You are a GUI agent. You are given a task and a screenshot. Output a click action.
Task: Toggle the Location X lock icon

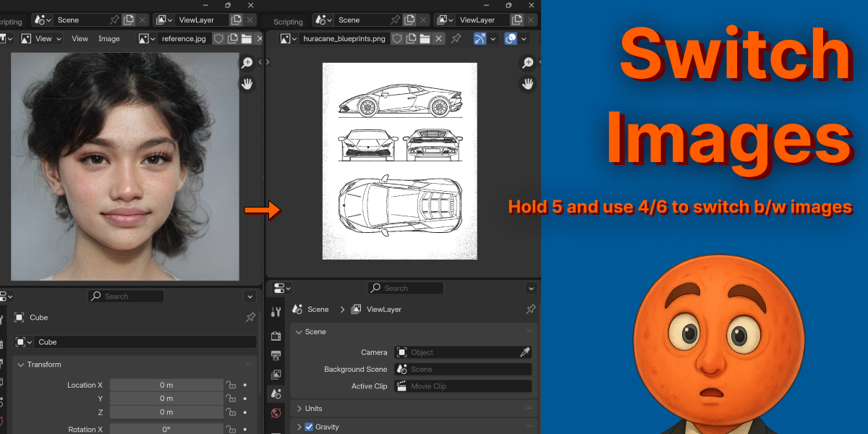(231, 385)
